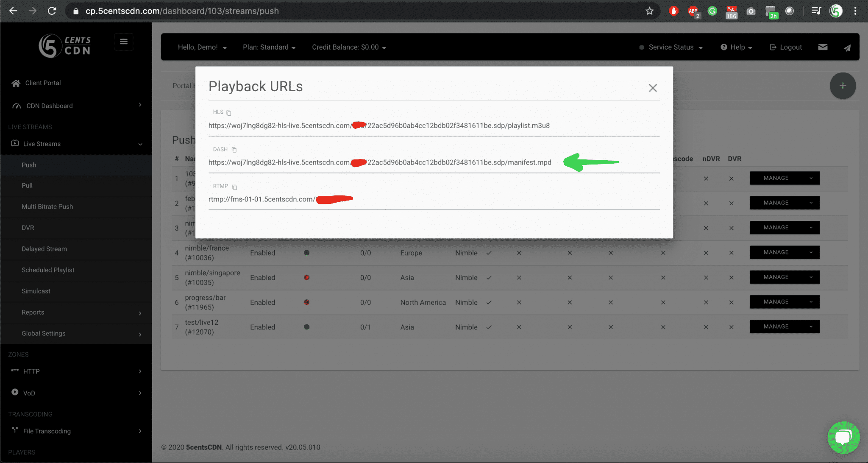Image resolution: width=868 pixels, height=463 pixels.
Task: Open the live chat bubble
Action: click(x=843, y=437)
